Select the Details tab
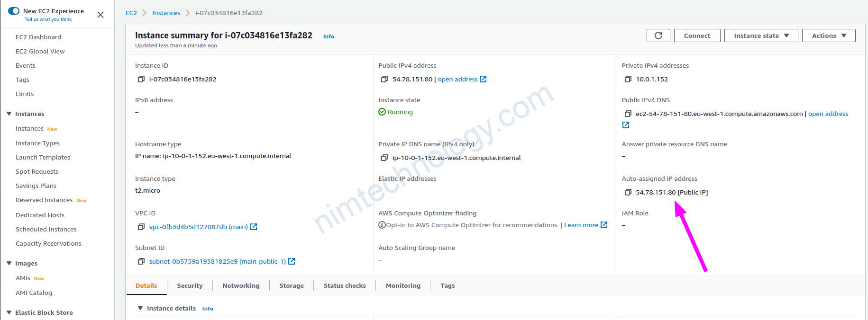This screenshot has width=868, height=320. coord(146,285)
